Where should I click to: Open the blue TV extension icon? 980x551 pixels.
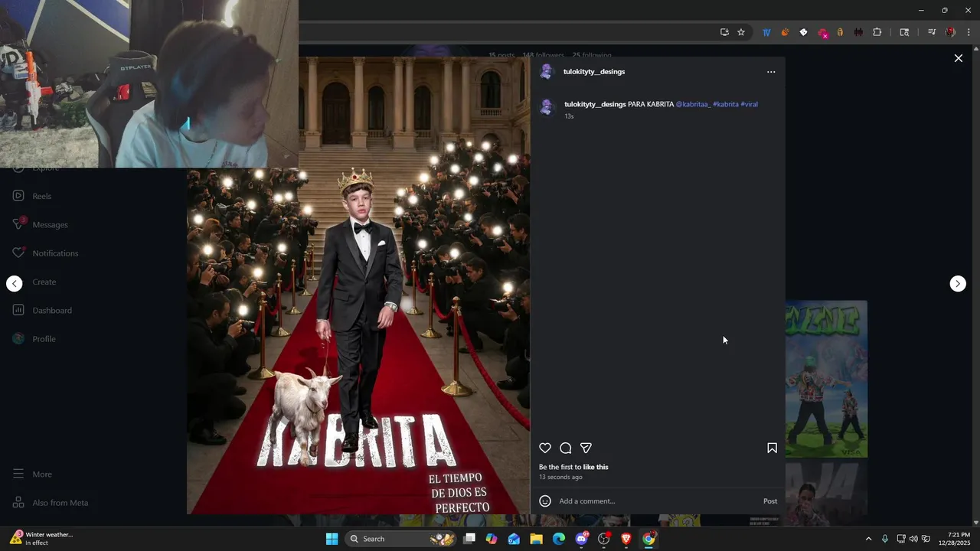click(766, 32)
